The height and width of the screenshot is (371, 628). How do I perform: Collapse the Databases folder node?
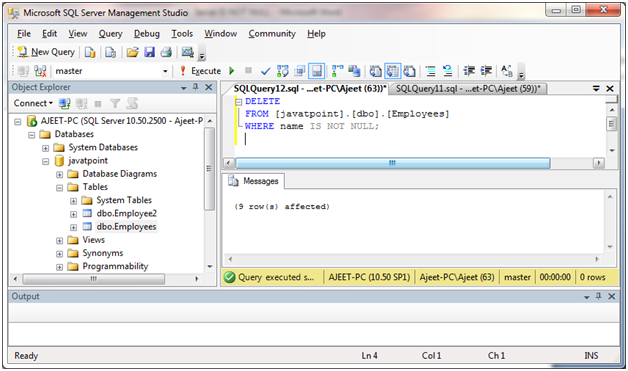click(32, 135)
